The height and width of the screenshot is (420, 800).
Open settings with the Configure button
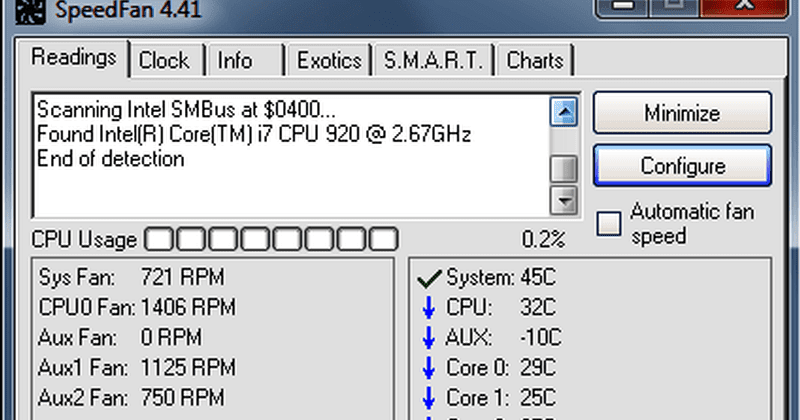pyautogui.click(x=682, y=166)
